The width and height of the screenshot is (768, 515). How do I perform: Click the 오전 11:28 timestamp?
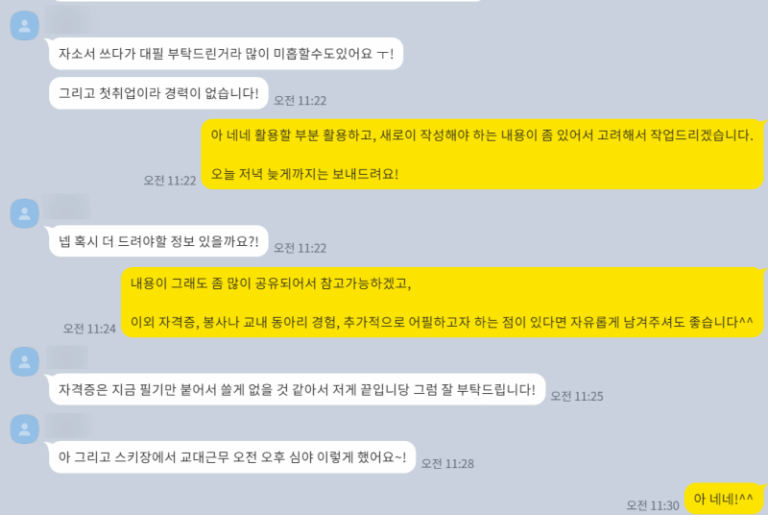click(448, 464)
